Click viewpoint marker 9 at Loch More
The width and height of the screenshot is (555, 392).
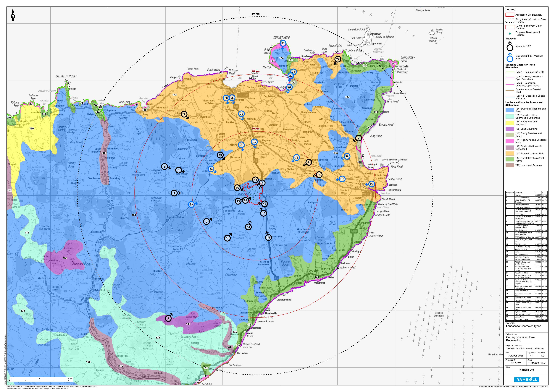point(206,222)
